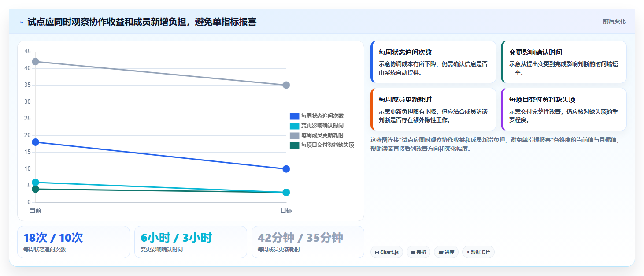
Task: Click the cyan target data point at 3
Action: (x=286, y=192)
